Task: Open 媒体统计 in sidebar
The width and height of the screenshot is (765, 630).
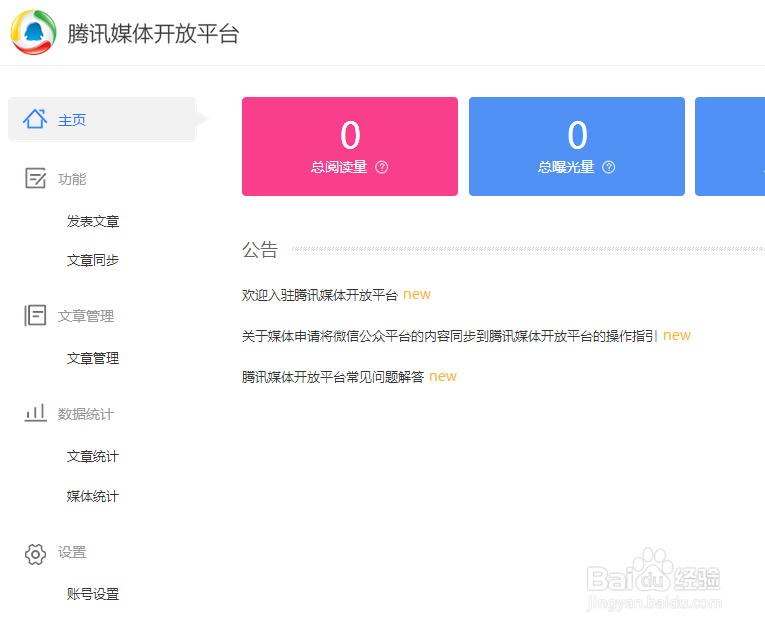Action: pos(93,496)
